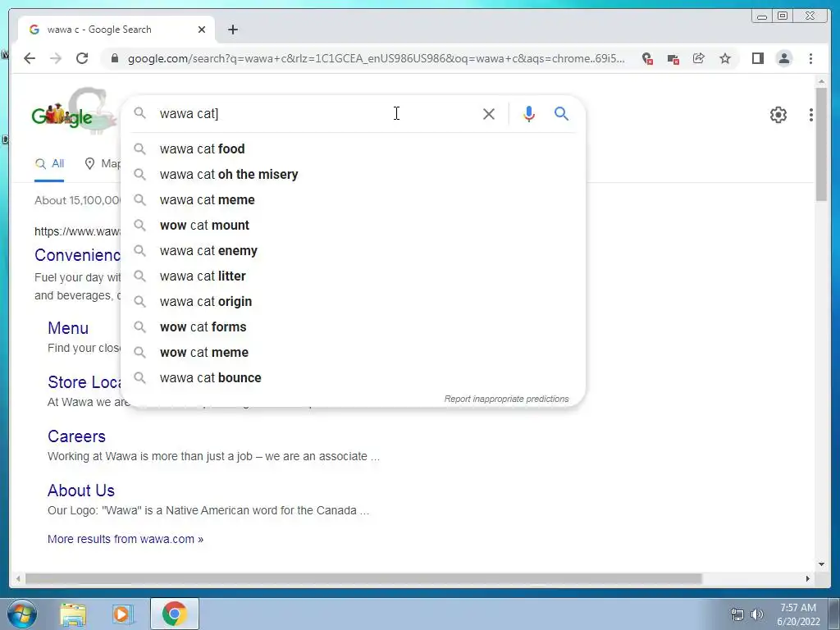Screen dimensions: 840x630
Task: Open the blocked pop-up indicator icon
Action: pyautogui.click(x=673, y=58)
